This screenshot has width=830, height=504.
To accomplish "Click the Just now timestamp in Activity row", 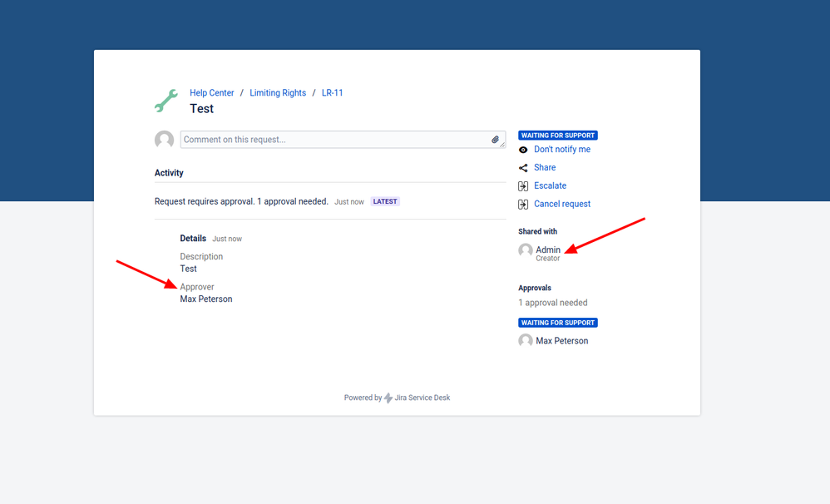I will pyautogui.click(x=349, y=202).
